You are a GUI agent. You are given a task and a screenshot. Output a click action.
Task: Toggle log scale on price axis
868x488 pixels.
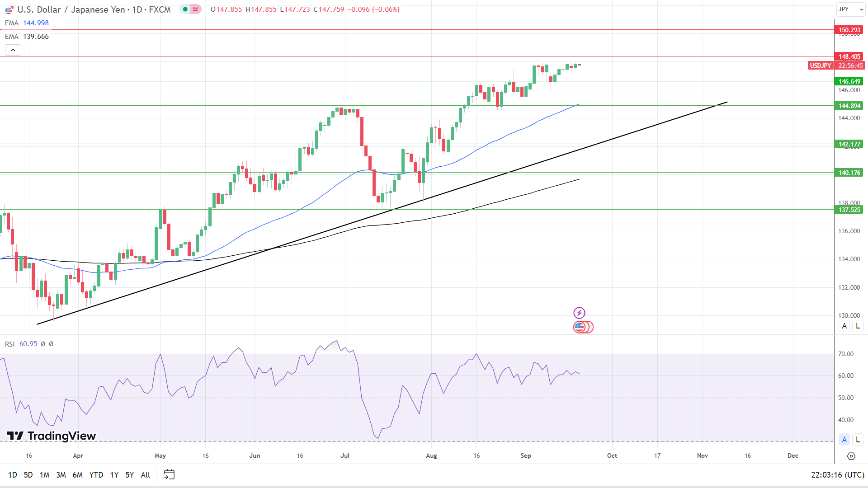[x=858, y=326]
